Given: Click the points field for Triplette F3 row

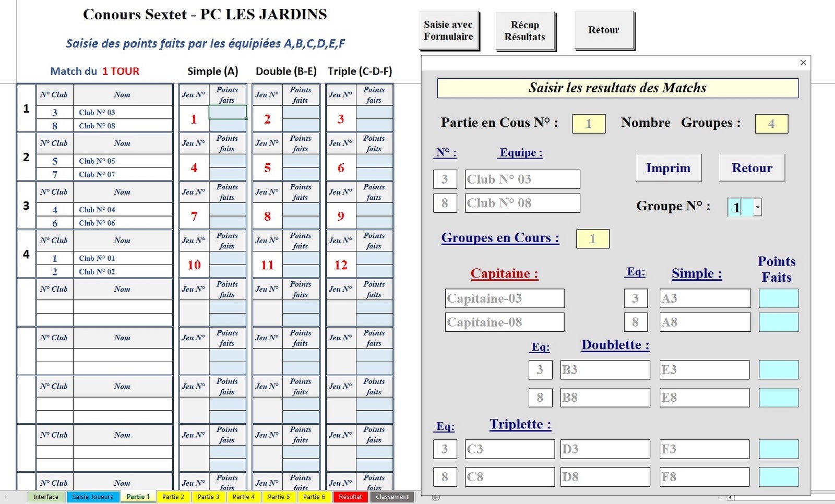Looking at the screenshot, I should tap(778, 449).
